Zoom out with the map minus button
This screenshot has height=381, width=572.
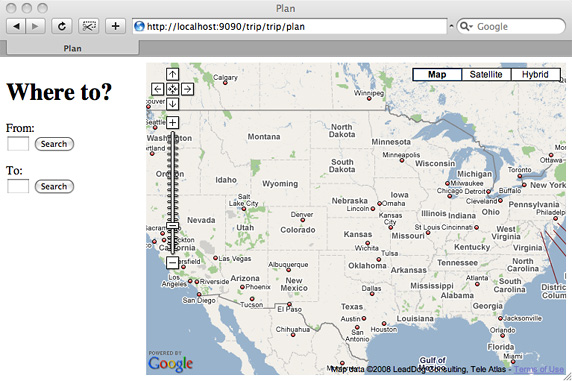pyautogui.click(x=173, y=262)
